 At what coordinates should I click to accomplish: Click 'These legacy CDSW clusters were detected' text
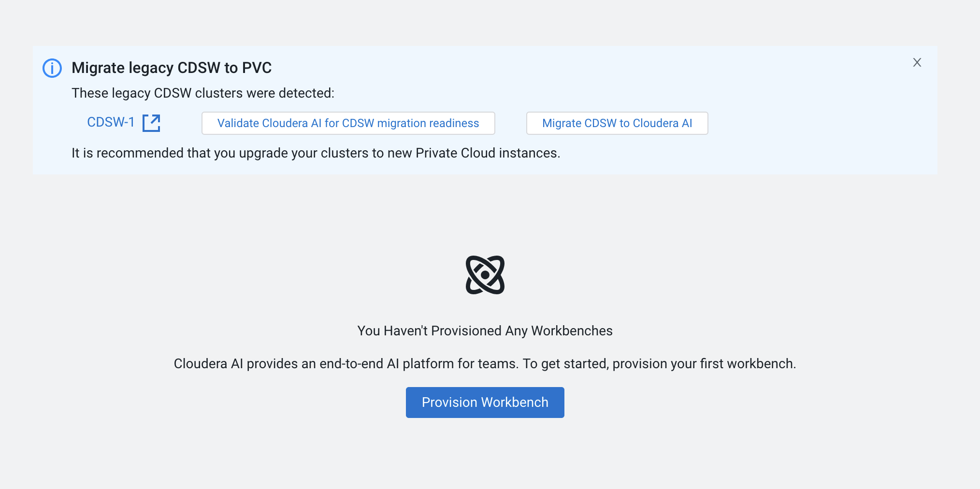(202, 93)
